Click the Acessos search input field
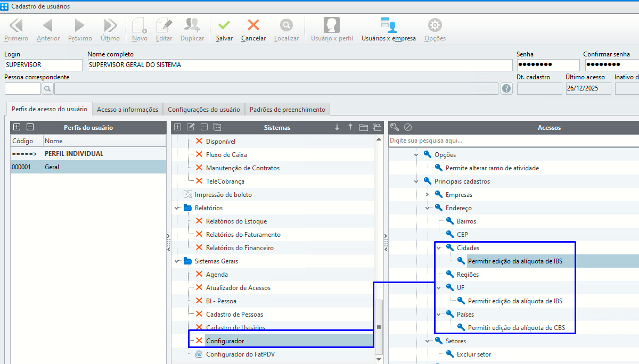 pyautogui.click(x=511, y=141)
